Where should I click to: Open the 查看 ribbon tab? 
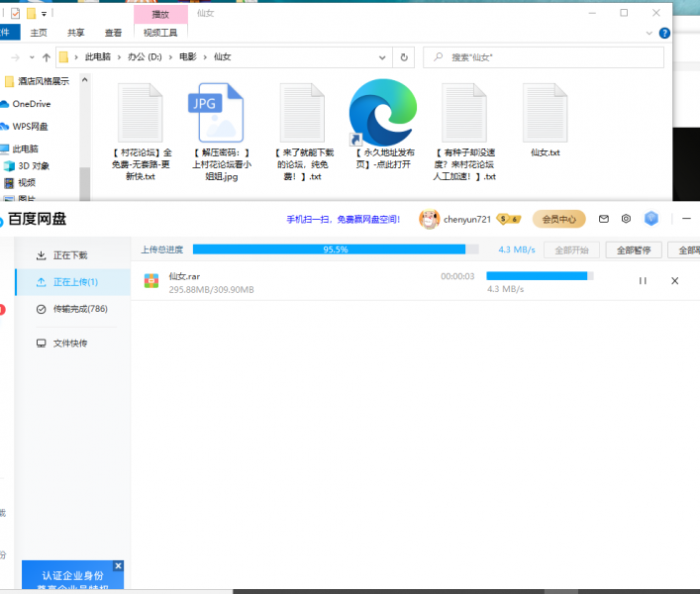point(114,33)
